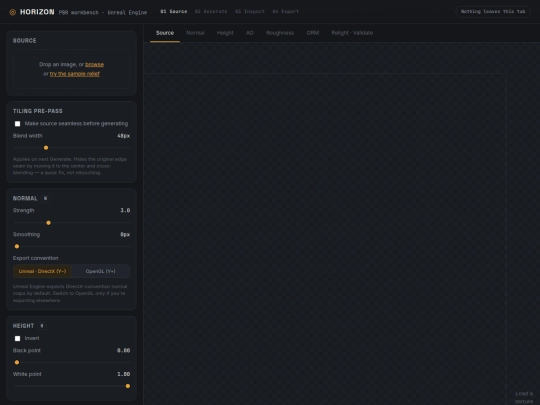Click the Nothing leaves this tab badge
The image size is (540, 405).
pos(493,12)
